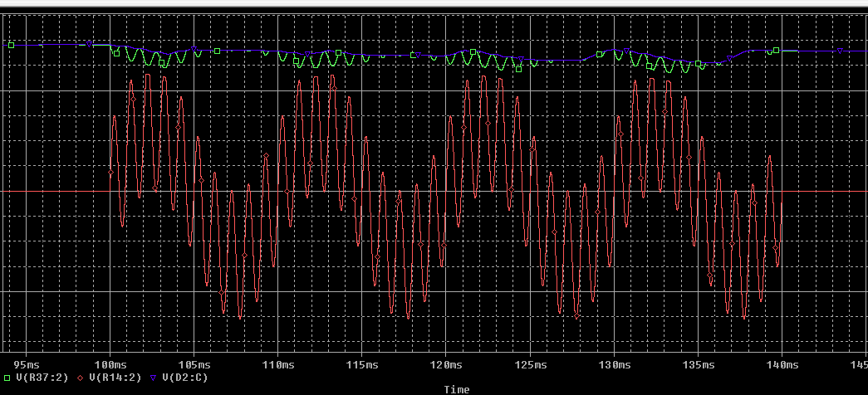Image resolution: width=868 pixels, height=395 pixels.
Task: Click the 95ms axis label
Action: [x=26, y=365]
